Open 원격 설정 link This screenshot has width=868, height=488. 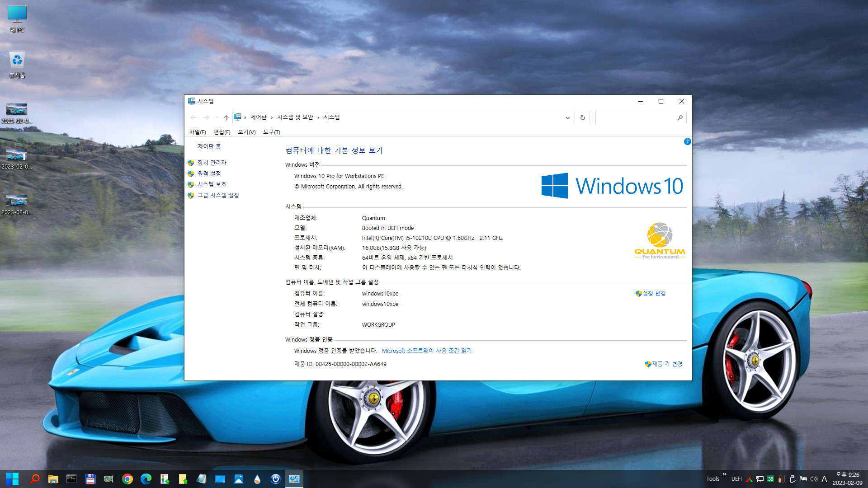point(209,174)
